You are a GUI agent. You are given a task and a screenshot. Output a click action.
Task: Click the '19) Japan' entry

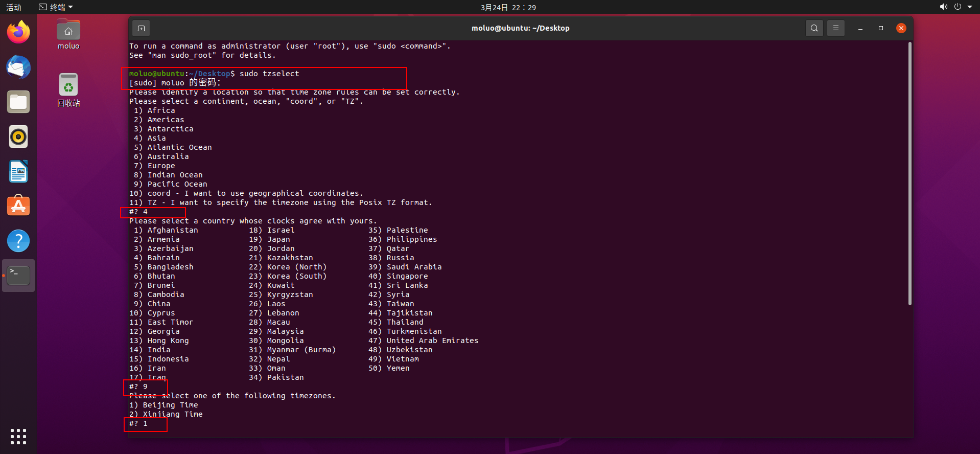click(x=269, y=239)
